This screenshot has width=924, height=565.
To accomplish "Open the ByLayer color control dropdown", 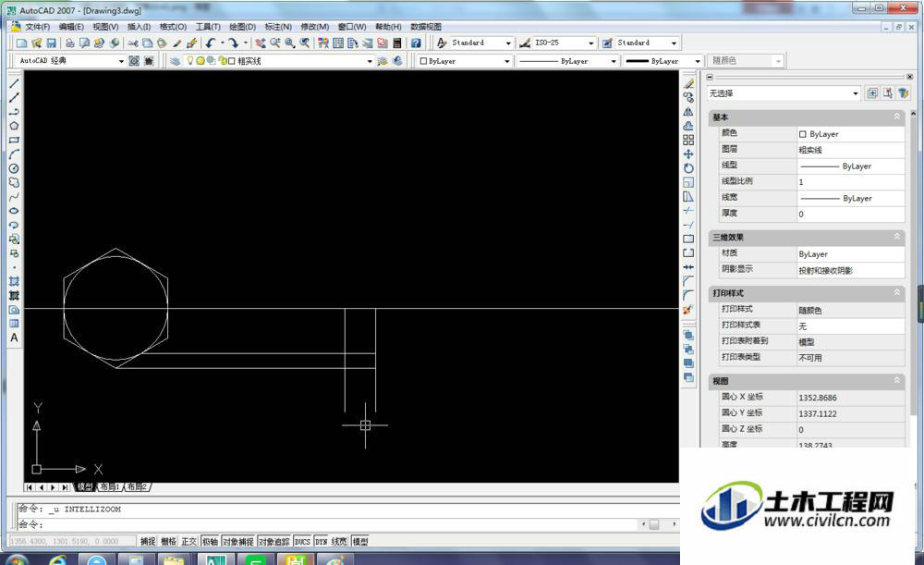I will [506, 61].
